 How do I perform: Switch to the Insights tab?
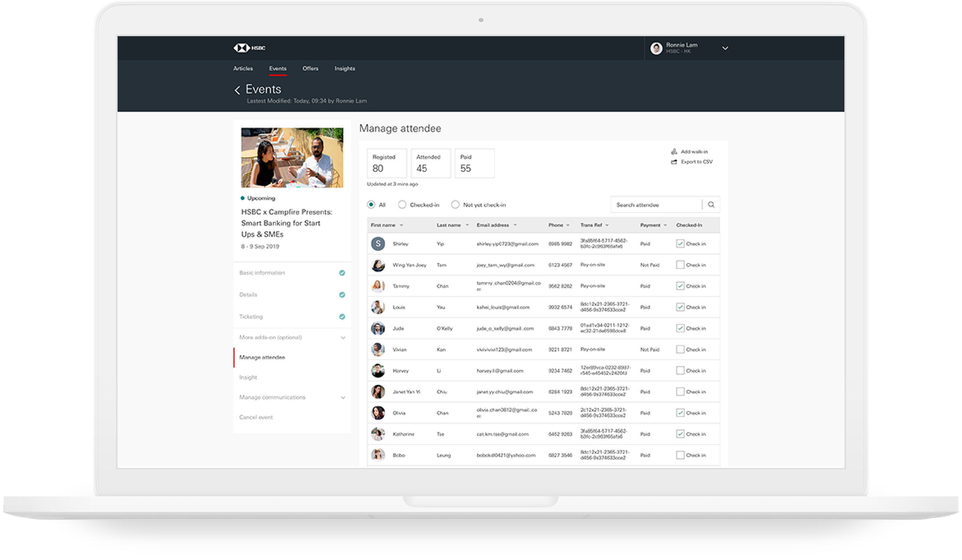coord(345,69)
